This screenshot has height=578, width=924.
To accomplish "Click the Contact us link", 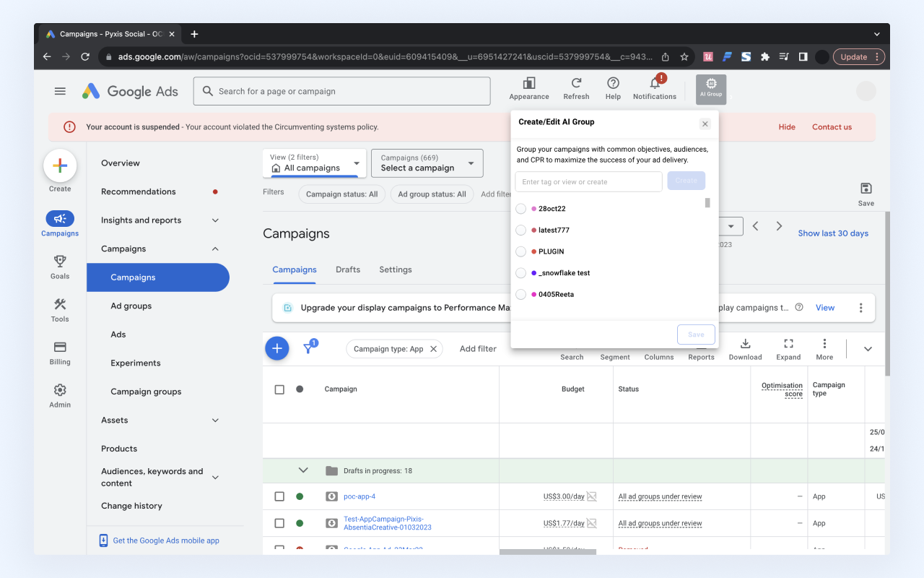I will click(x=832, y=127).
